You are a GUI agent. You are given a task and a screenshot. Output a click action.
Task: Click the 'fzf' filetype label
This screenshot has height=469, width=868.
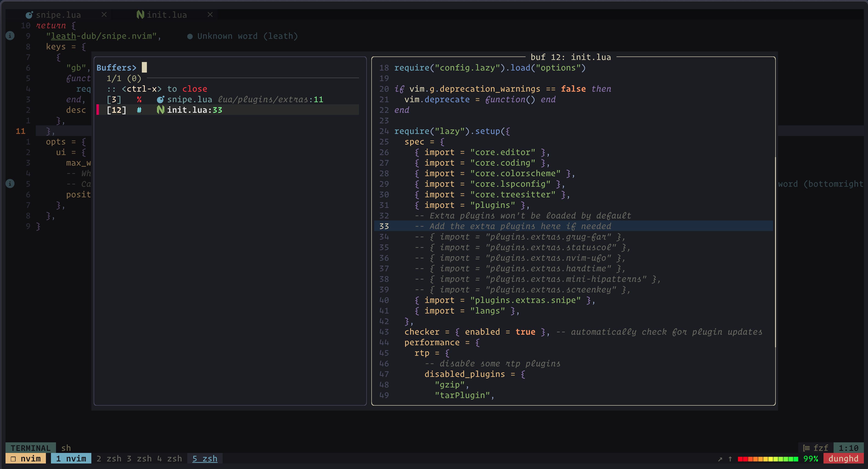coord(820,448)
